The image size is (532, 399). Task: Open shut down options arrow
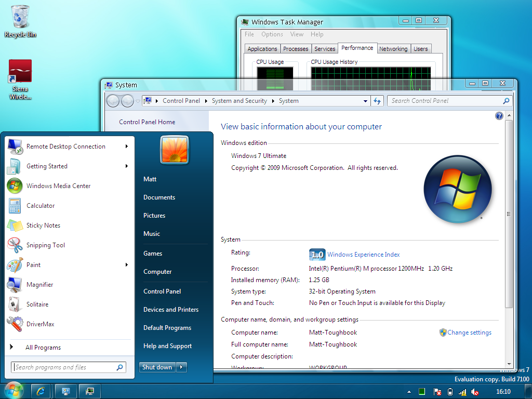click(181, 367)
